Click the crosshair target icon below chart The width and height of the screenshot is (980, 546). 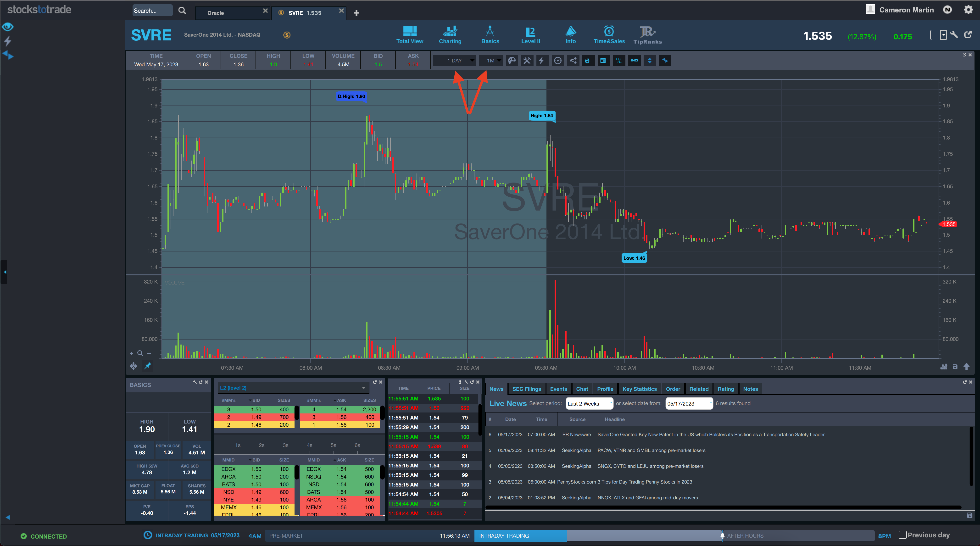click(133, 366)
